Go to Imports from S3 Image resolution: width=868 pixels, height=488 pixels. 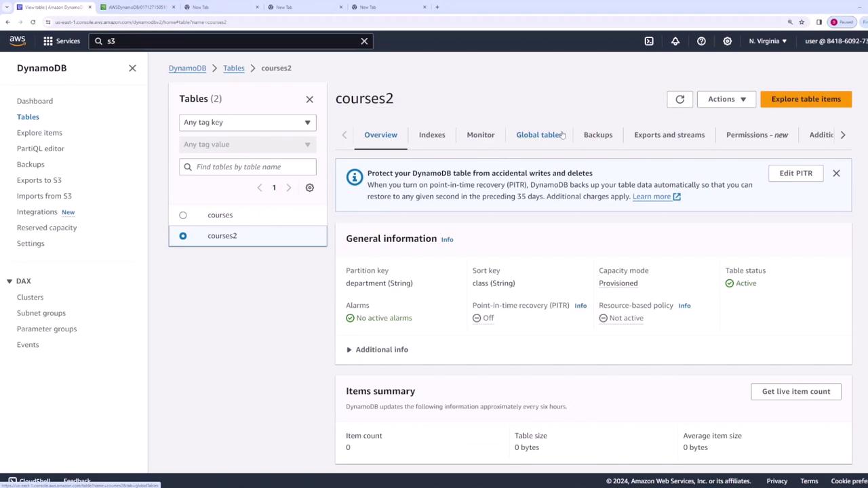click(x=44, y=196)
